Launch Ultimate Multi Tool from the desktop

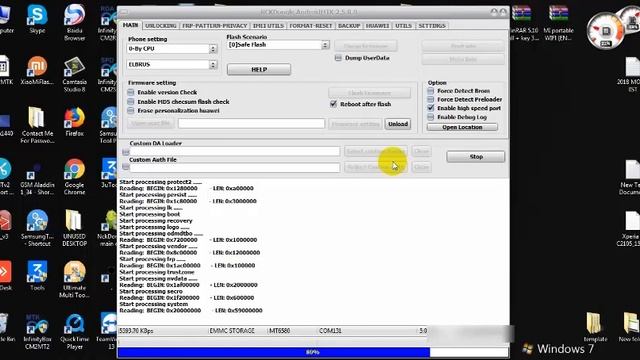[x=74, y=280]
